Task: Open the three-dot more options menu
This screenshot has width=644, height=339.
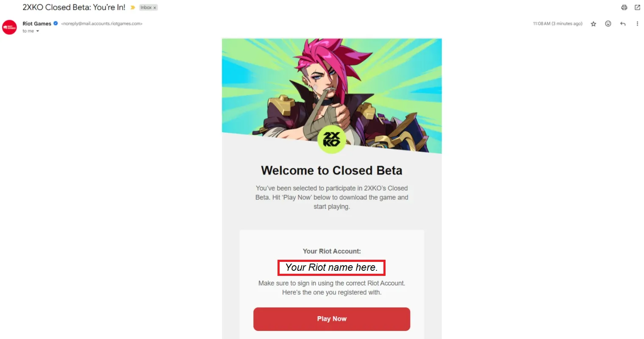Action: tap(637, 24)
